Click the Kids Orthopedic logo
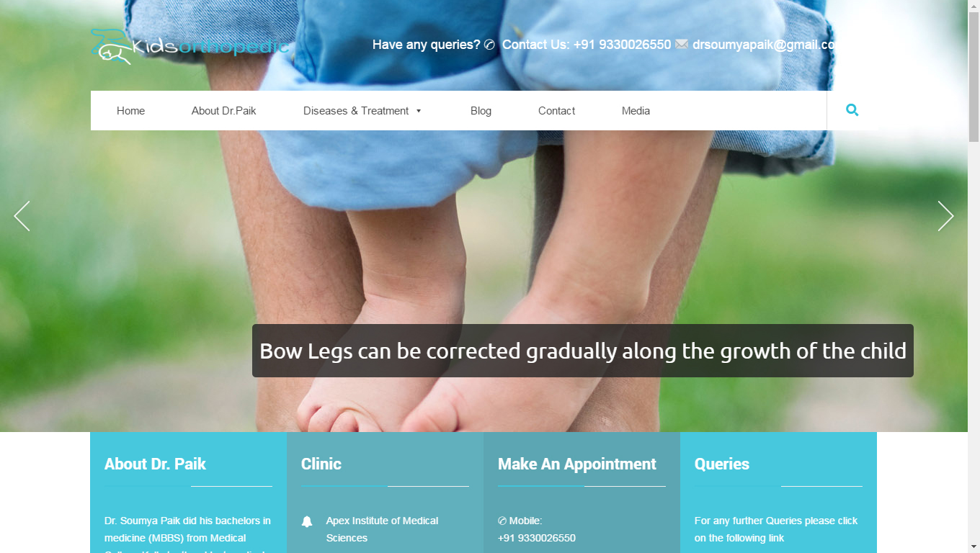 point(190,46)
